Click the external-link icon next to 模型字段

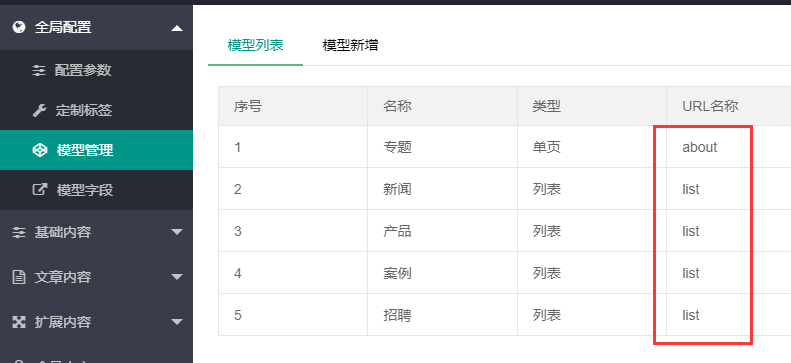pyautogui.click(x=39, y=190)
